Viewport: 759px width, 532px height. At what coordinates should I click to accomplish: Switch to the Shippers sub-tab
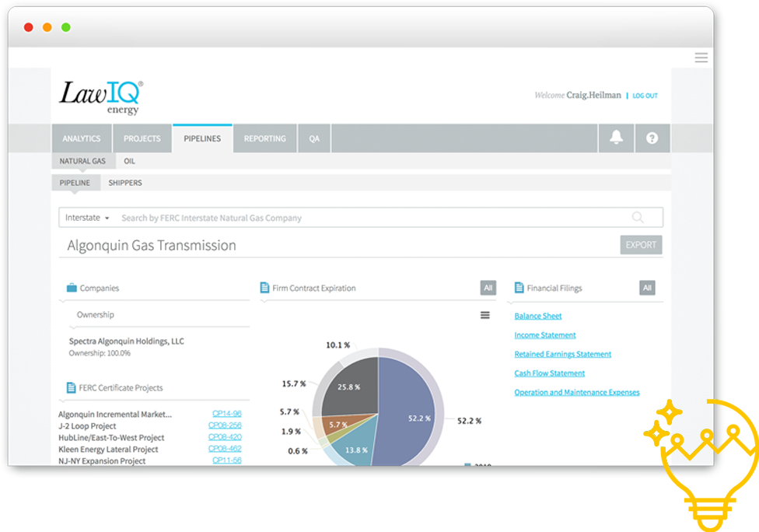[x=125, y=183]
